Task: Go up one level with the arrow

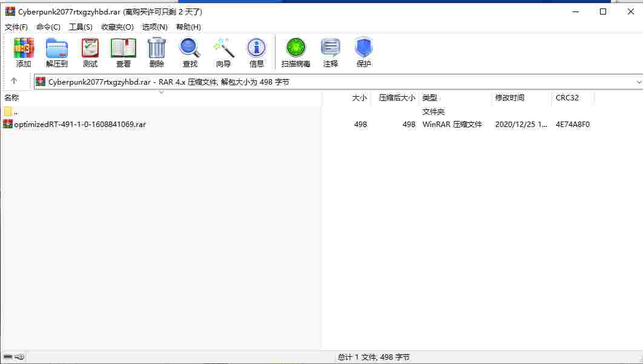Action: point(14,81)
